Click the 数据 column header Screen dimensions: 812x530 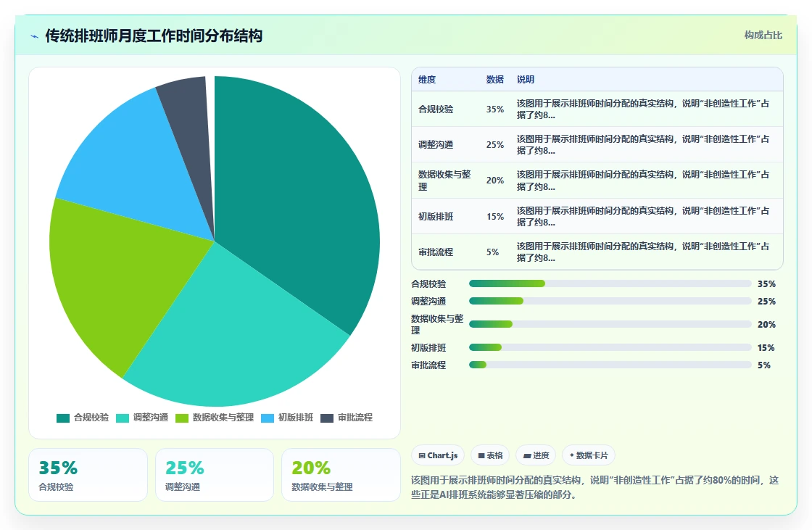point(495,79)
